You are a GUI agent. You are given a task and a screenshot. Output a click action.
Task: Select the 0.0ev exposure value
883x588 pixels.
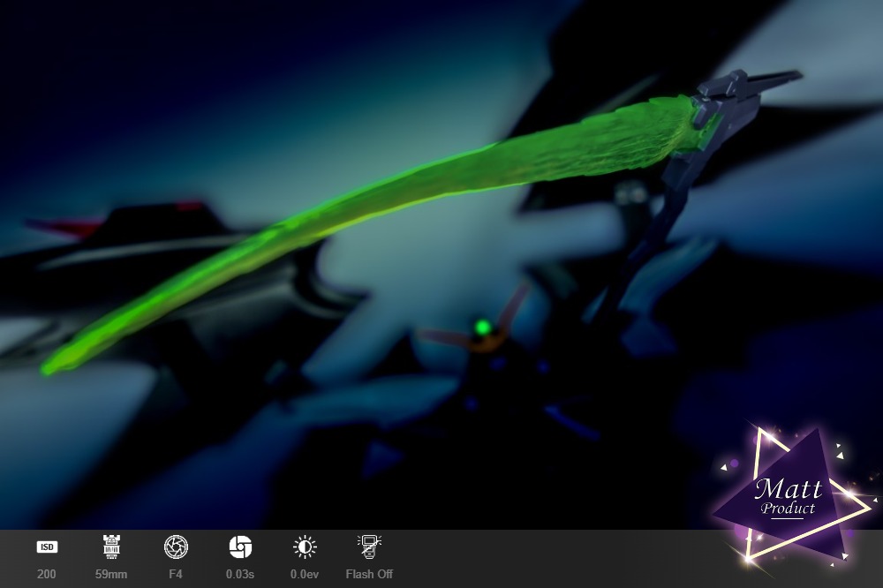[305, 575]
